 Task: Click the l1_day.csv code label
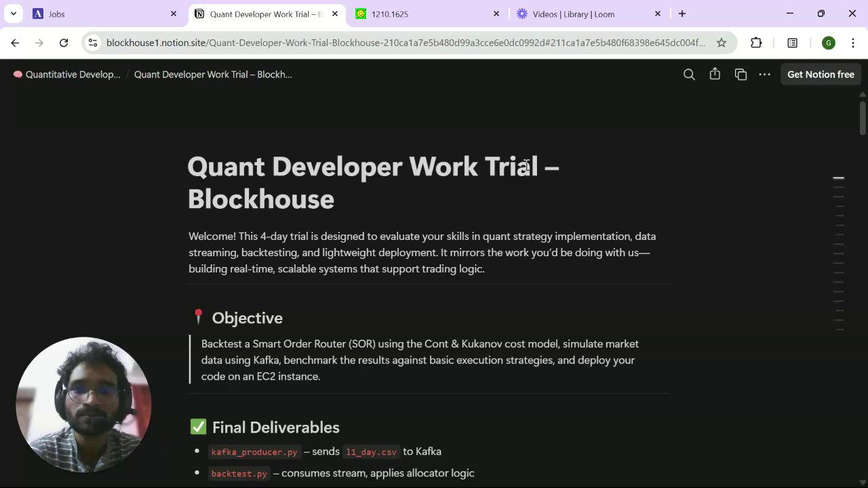tap(371, 452)
